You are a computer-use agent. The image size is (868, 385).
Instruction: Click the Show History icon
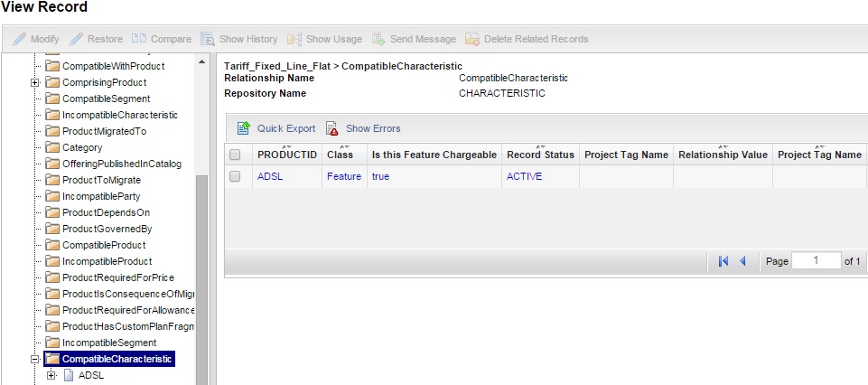point(208,39)
